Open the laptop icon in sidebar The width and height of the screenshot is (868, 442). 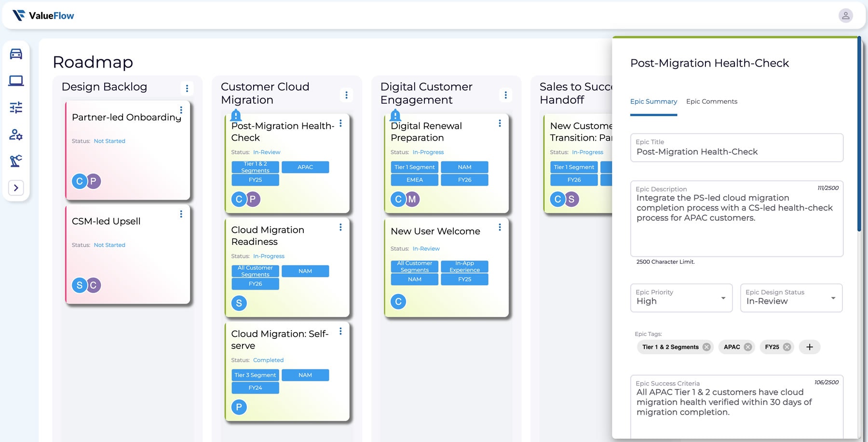click(16, 80)
